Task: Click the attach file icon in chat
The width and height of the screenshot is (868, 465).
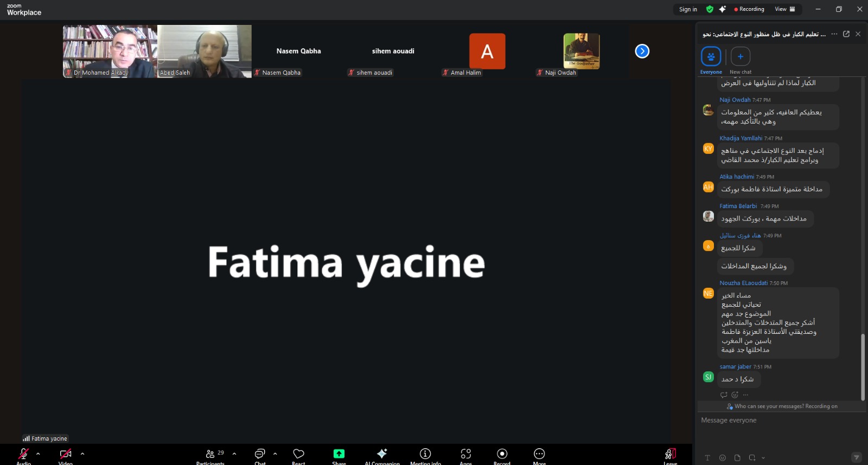Action: pos(737,458)
